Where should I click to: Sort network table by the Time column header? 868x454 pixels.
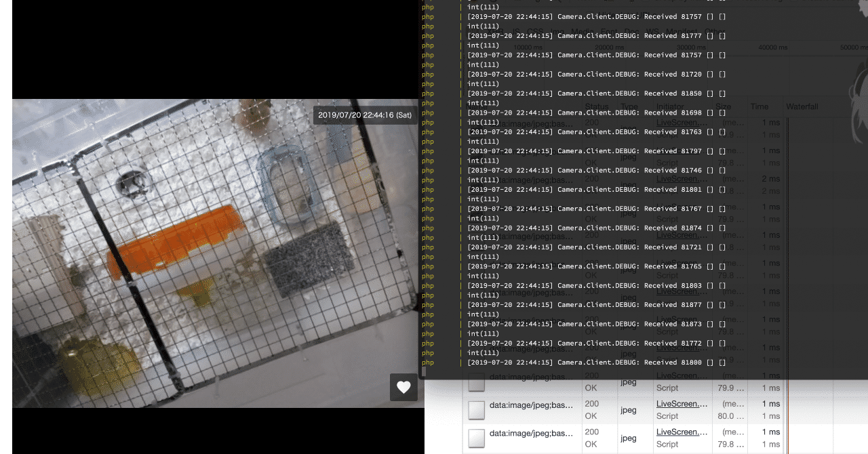(759, 106)
